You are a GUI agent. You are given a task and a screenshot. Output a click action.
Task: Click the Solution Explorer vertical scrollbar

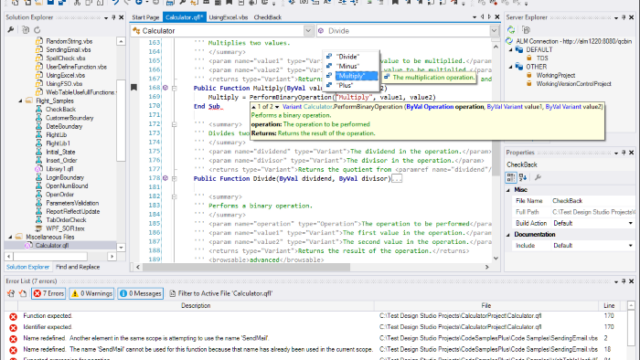coord(121,120)
